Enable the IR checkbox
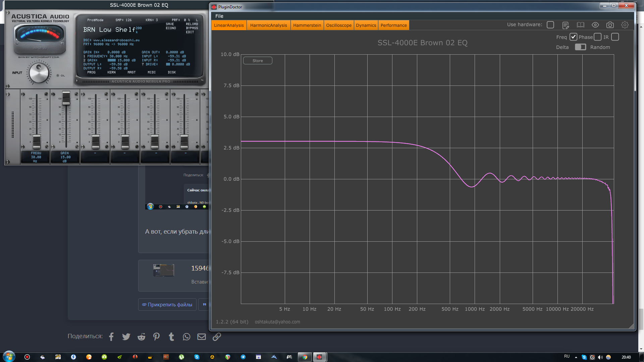 pyautogui.click(x=615, y=37)
